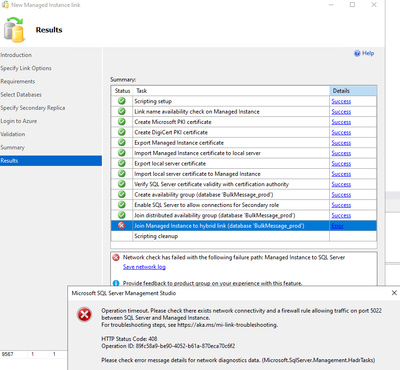
Task: Open the Error details link for hybrid link
Action: pos(337,226)
